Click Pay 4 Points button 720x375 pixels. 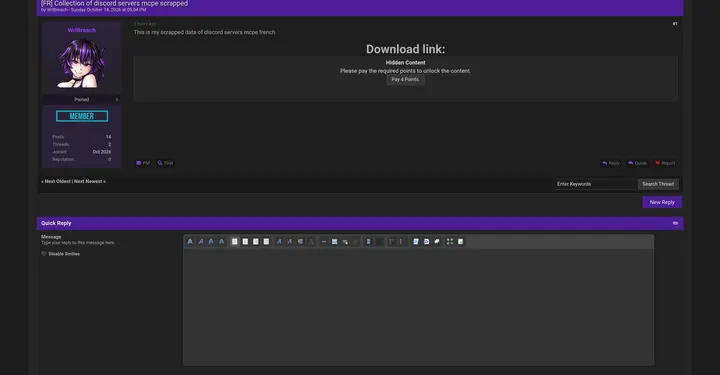tap(405, 79)
